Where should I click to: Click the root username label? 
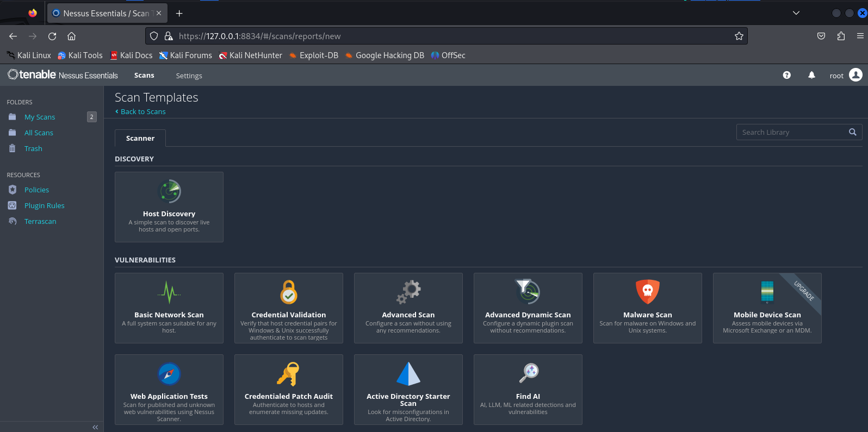coord(836,76)
